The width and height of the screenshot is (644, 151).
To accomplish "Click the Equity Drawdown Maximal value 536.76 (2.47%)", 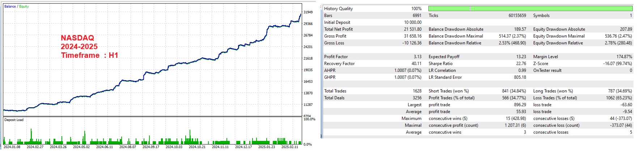I will (x=619, y=36).
